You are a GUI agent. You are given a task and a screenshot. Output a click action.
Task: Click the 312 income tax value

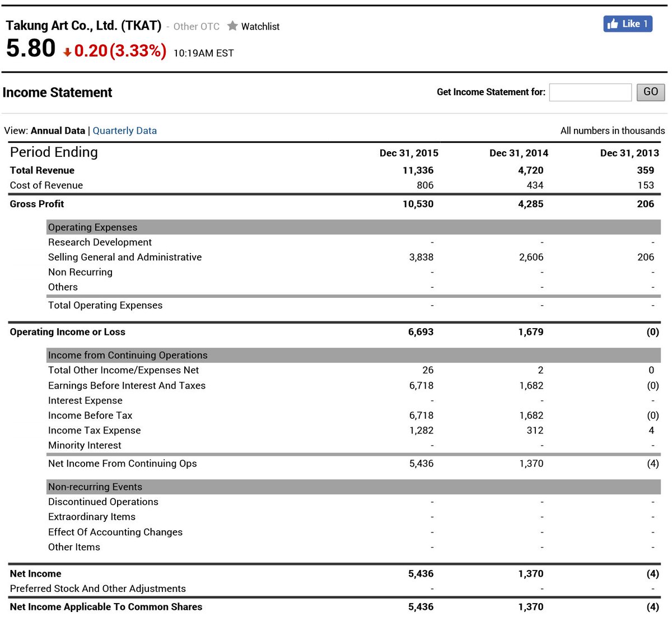[535, 431]
